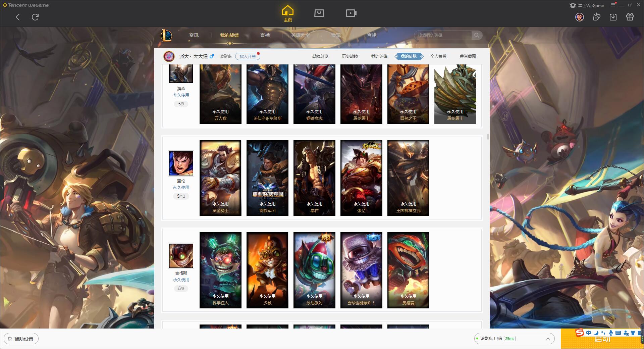Open the user avatar icon at top right
Image resolution: width=644 pixels, height=349 pixels.
[x=580, y=17]
